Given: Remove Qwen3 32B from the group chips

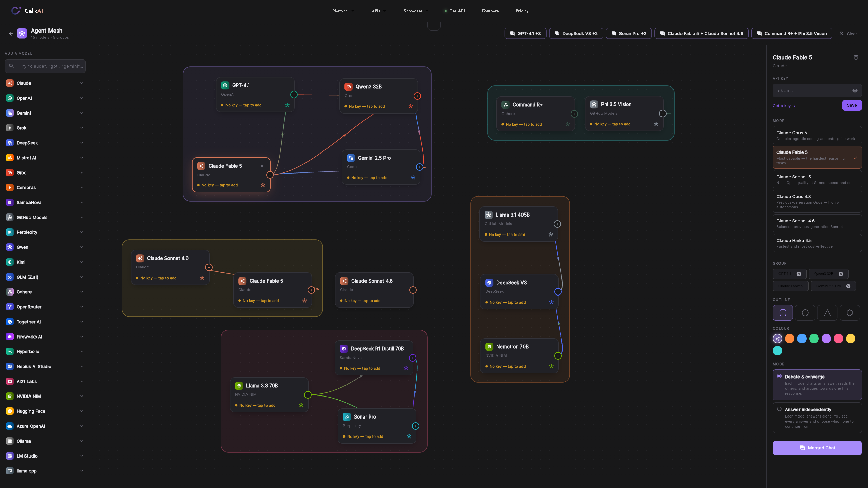Looking at the screenshot, I should click(841, 274).
